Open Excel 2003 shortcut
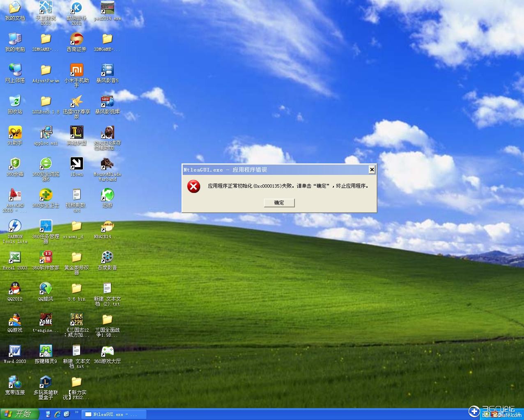Image resolution: width=524 pixels, height=420 pixels. [x=15, y=260]
